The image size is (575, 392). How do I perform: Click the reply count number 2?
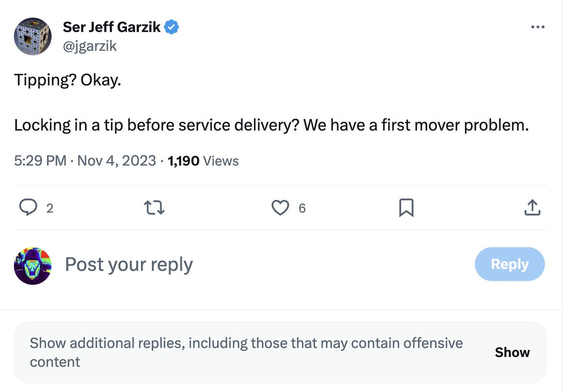point(50,208)
